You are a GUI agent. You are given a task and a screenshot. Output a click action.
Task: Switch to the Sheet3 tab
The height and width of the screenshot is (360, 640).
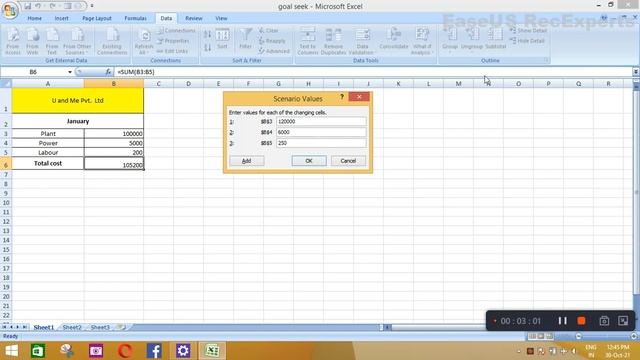pyautogui.click(x=100, y=327)
